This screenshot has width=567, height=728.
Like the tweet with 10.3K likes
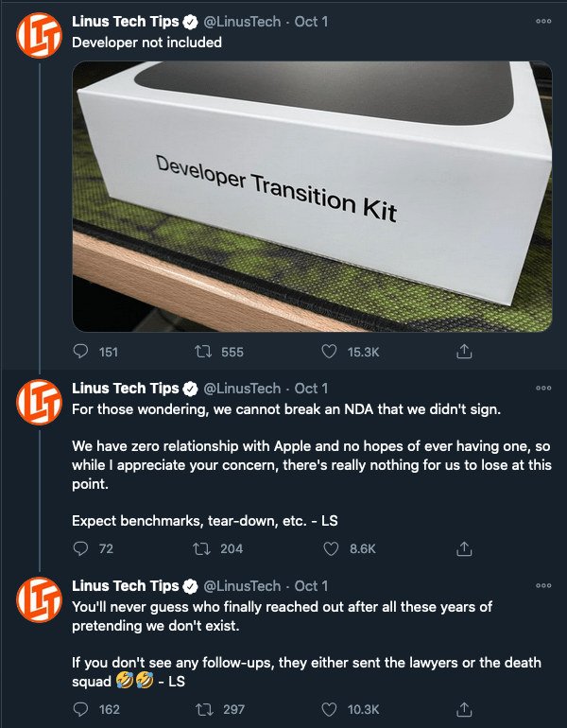329,709
